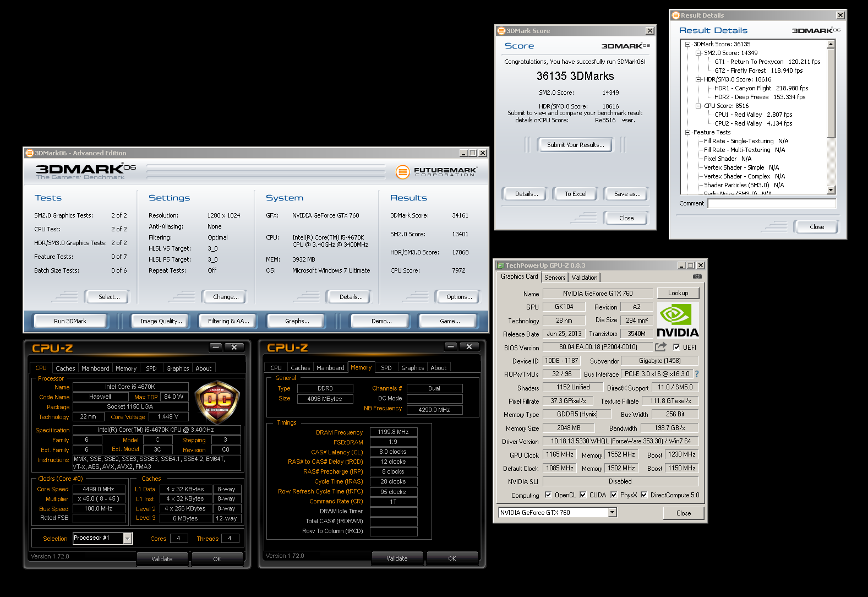This screenshot has height=597, width=868.
Task: Collapse the SM2.0 Score: 14349 tree node
Action: [698, 53]
